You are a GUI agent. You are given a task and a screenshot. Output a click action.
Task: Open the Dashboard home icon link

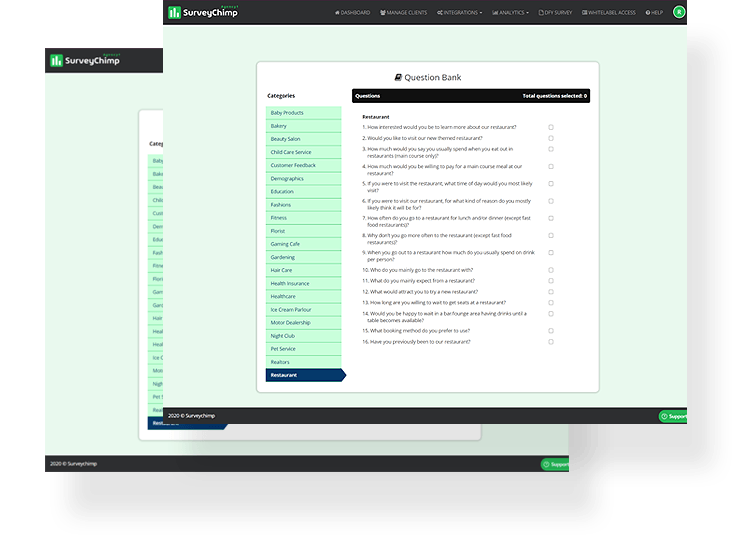[x=352, y=13]
